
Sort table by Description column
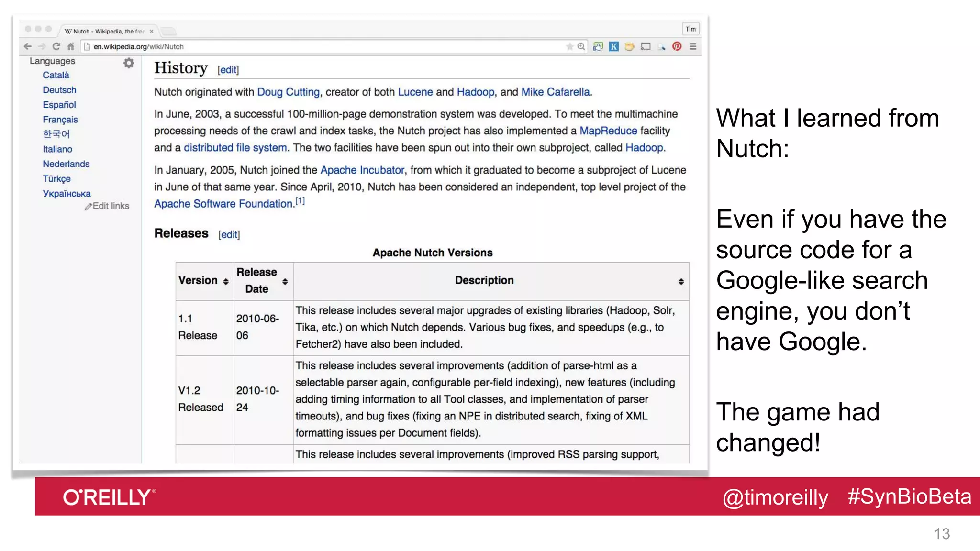coord(681,282)
